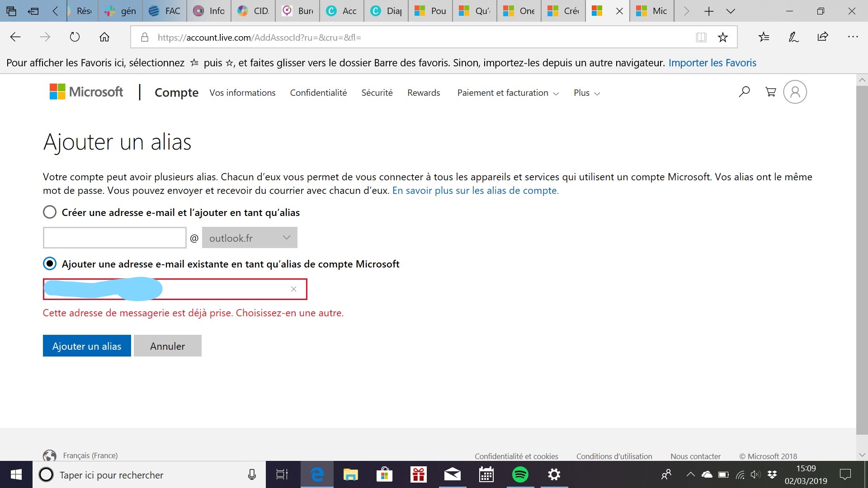Open the shopping cart icon
The height and width of the screenshot is (488, 868).
770,92
